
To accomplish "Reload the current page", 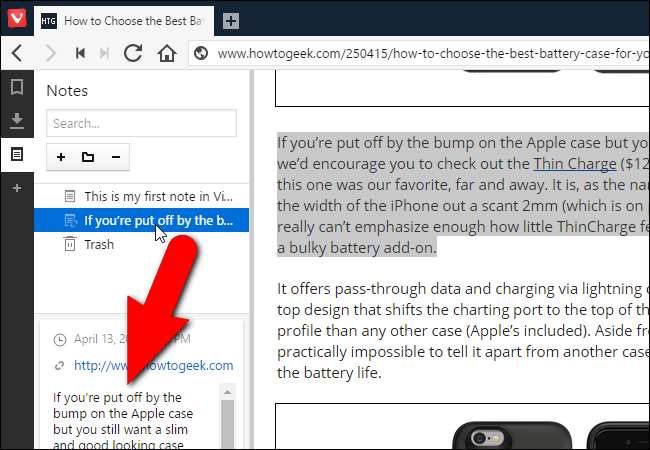I will pos(133,53).
